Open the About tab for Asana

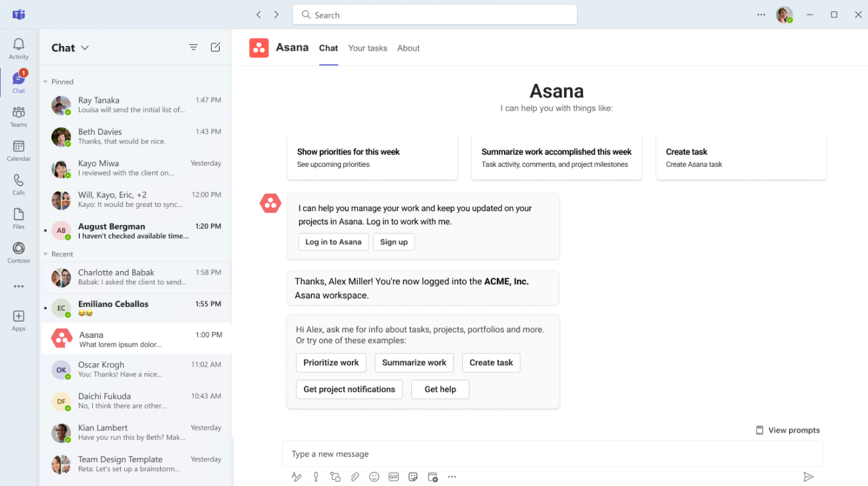click(408, 48)
